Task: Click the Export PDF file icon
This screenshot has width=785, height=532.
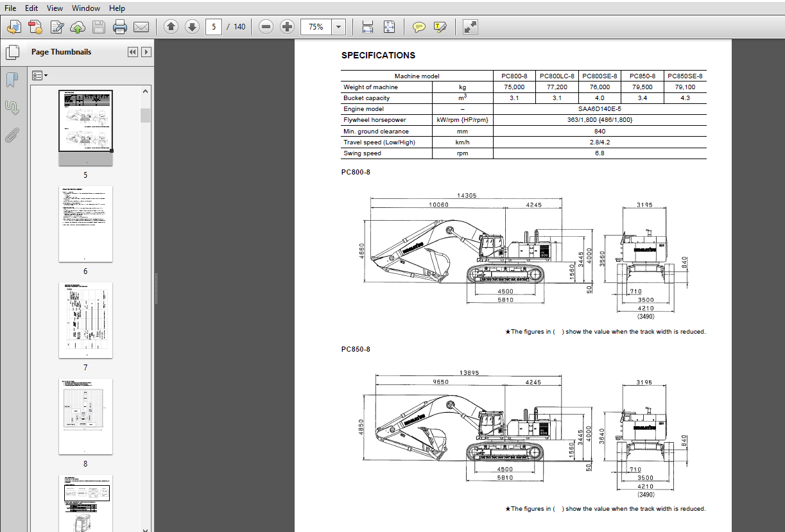Action: pos(35,27)
